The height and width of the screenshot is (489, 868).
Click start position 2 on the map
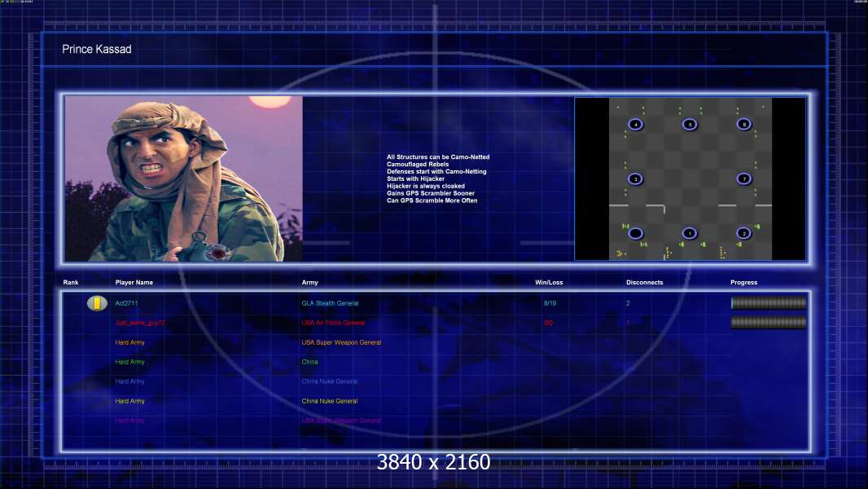coord(744,234)
